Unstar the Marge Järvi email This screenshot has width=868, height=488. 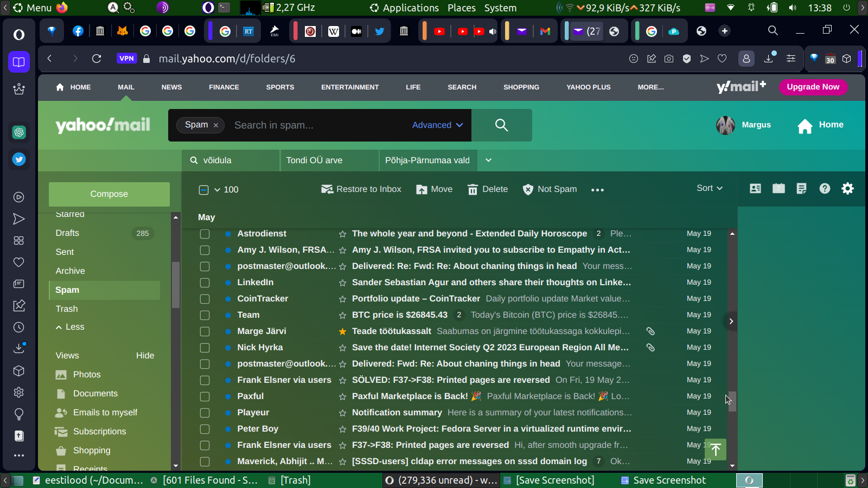342,331
